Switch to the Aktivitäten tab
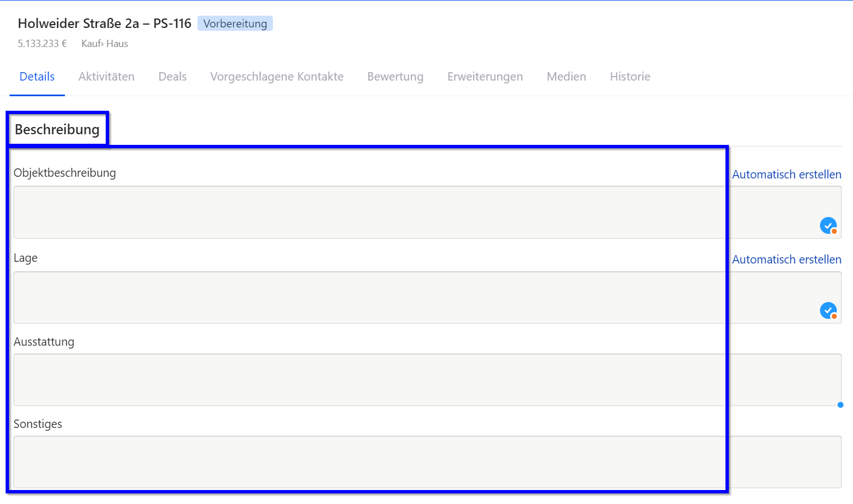853x504 pixels. click(106, 77)
